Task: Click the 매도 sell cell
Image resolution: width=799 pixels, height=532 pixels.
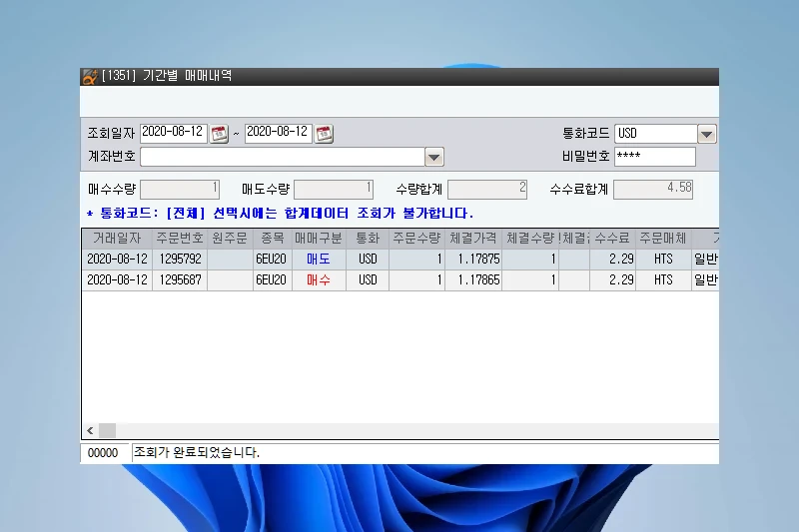Action: [x=319, y=260]
